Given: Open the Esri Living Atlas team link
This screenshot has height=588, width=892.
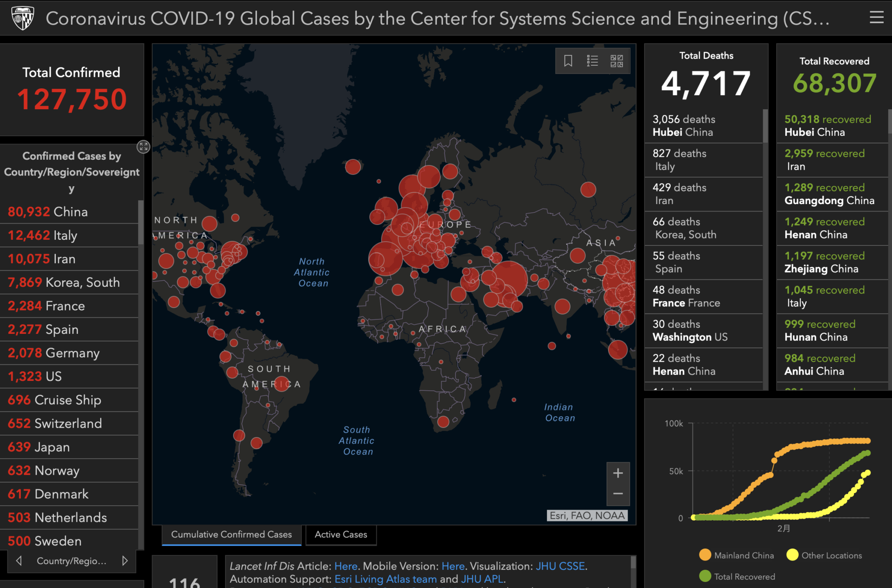Looking at the screenshot, I should click(385, 579).
